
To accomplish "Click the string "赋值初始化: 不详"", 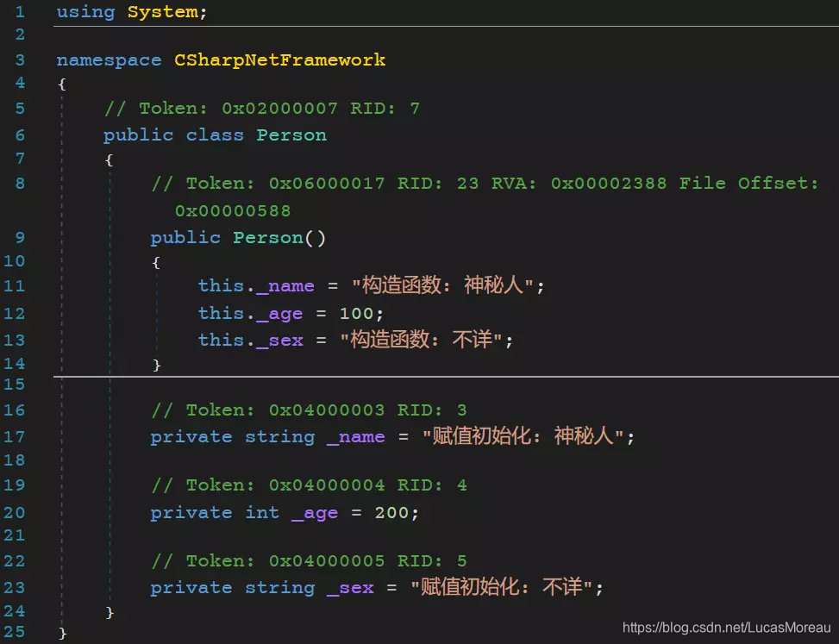I will tap(501, 587).
